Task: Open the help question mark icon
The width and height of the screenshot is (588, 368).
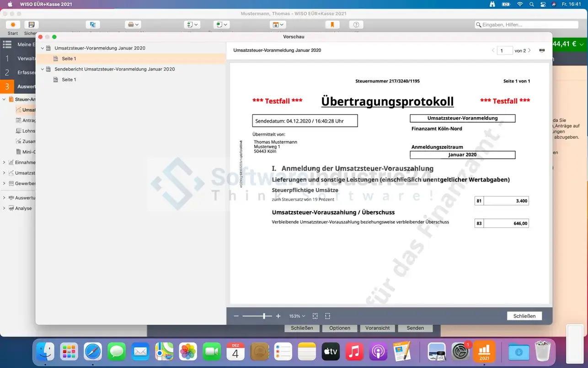Action: click(x=356, y=25)
